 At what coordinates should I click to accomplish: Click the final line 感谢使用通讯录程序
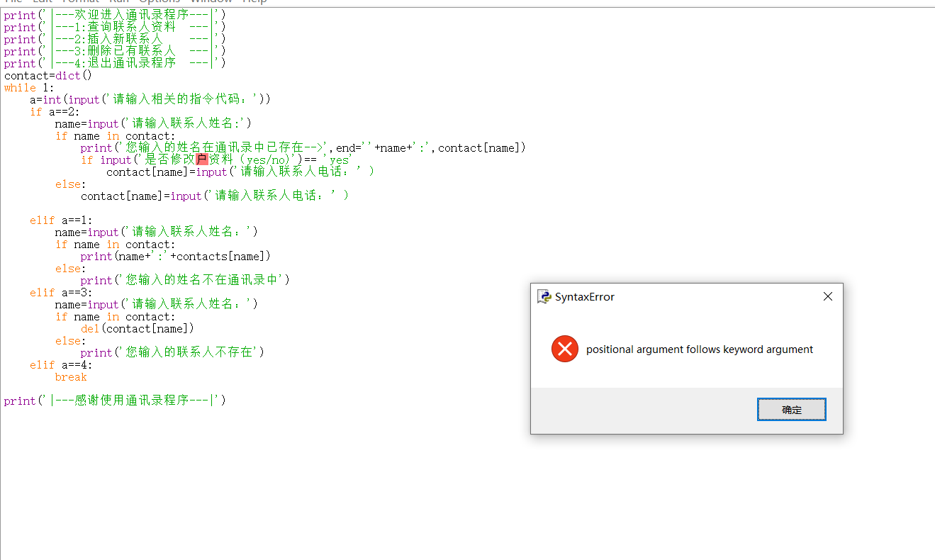115,401
